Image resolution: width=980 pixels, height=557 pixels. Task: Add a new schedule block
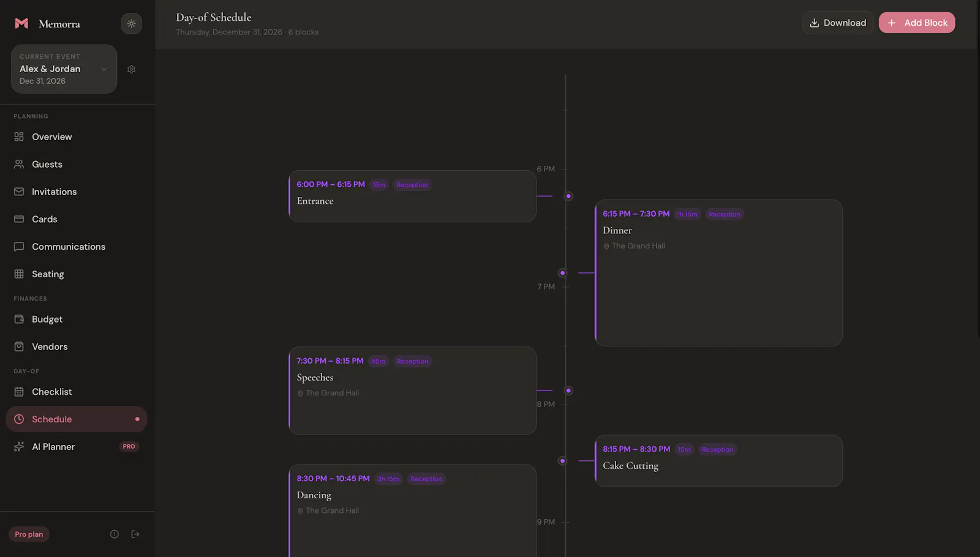click(917, 23)
